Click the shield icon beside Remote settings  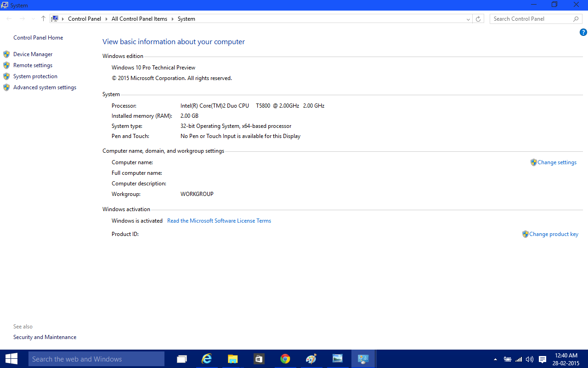click(x=6, y=65)
